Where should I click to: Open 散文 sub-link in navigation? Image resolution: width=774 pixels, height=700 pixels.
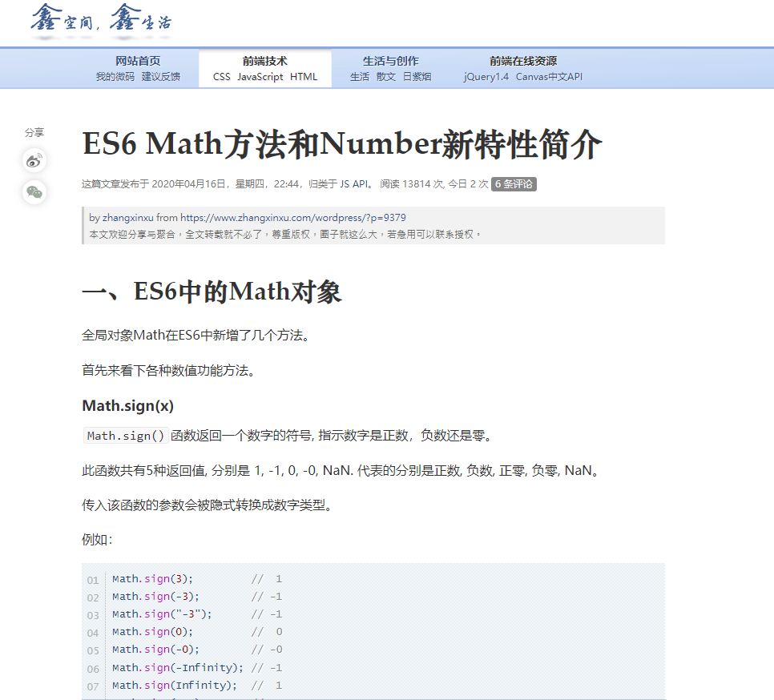point(386,76)
